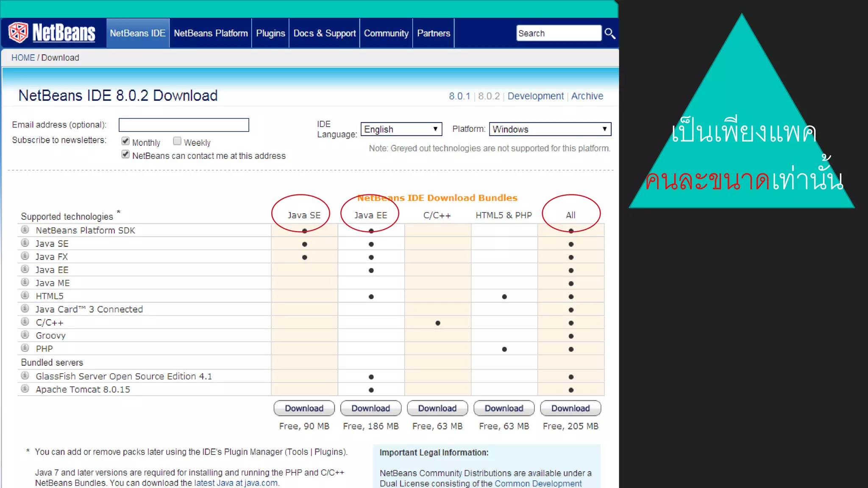The image size is (868, 488).
Task: Open the IDE Language dropdown
Action: [x=401, y=129]
